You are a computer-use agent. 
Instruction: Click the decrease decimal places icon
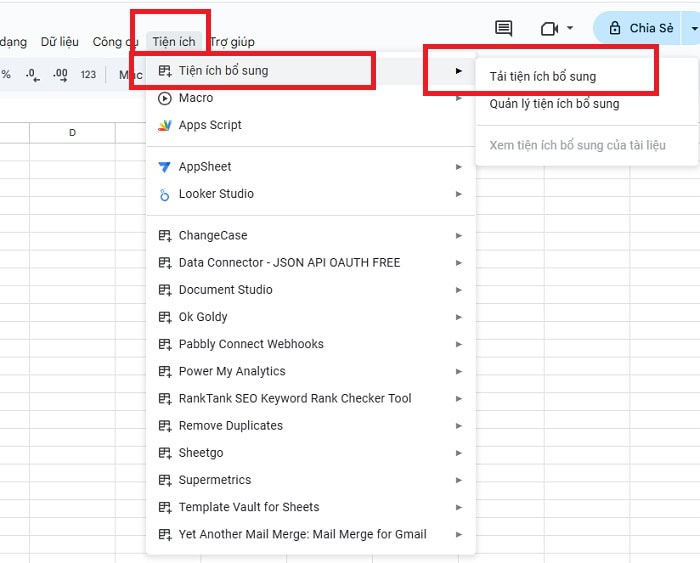[x=33, y=74]
